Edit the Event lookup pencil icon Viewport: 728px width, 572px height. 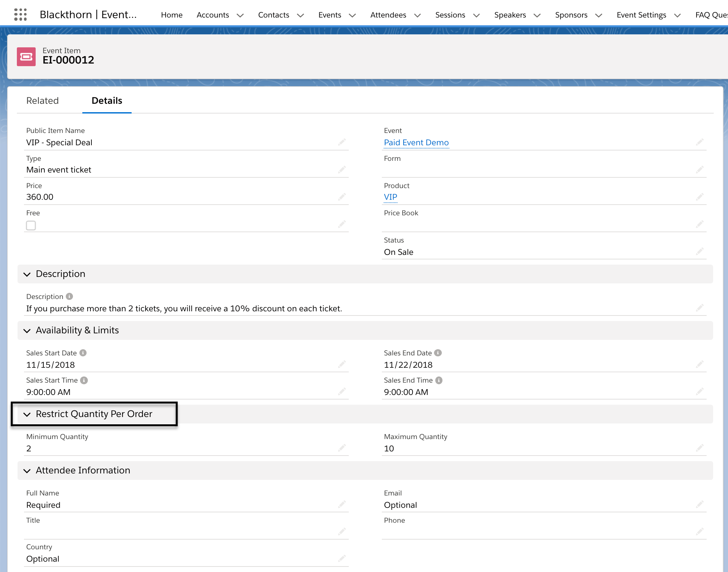[x=699, y=142]
